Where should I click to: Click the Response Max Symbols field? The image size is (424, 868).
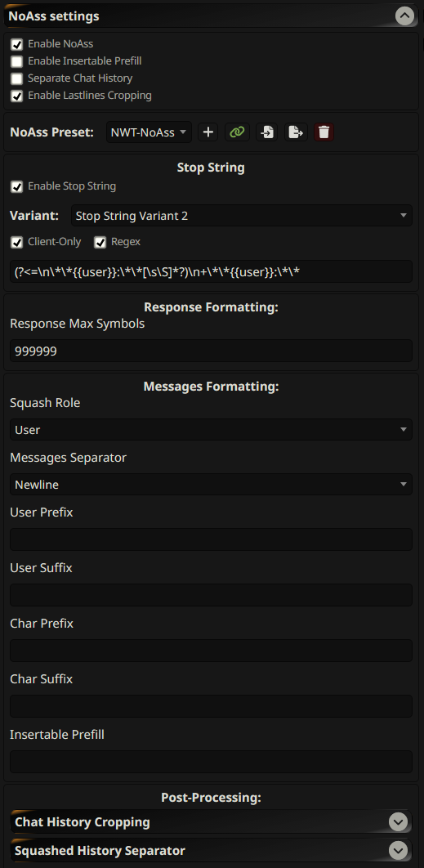[x=211, y=351]
